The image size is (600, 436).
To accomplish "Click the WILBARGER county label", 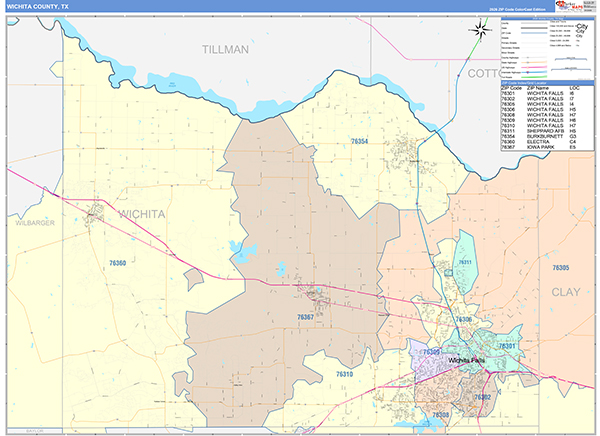I will coord(35,223).
